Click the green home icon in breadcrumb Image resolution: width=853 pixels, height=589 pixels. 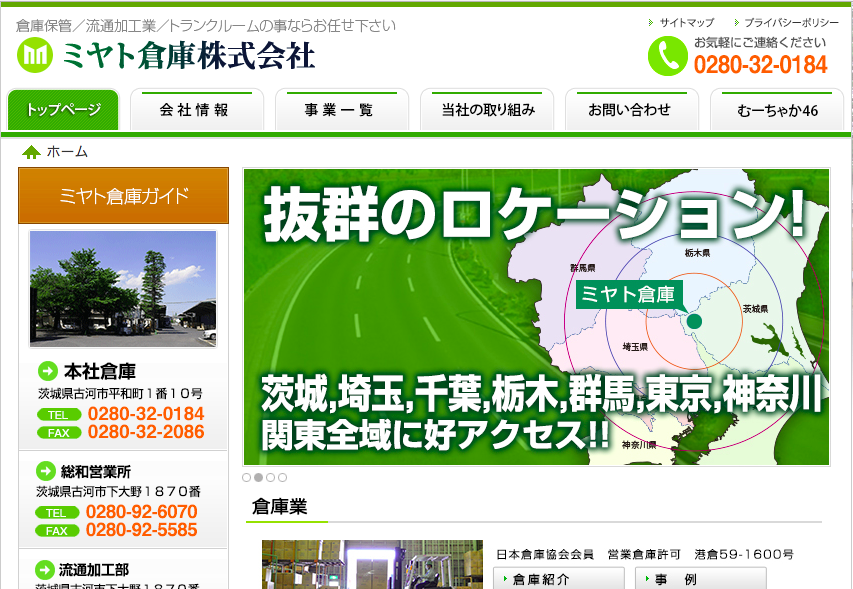tap(32, 152)
